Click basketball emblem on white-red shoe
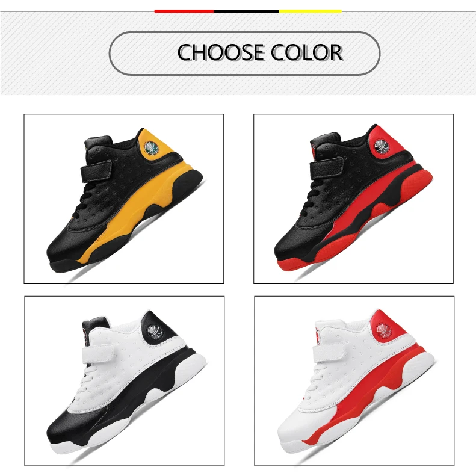 (384, 330)
